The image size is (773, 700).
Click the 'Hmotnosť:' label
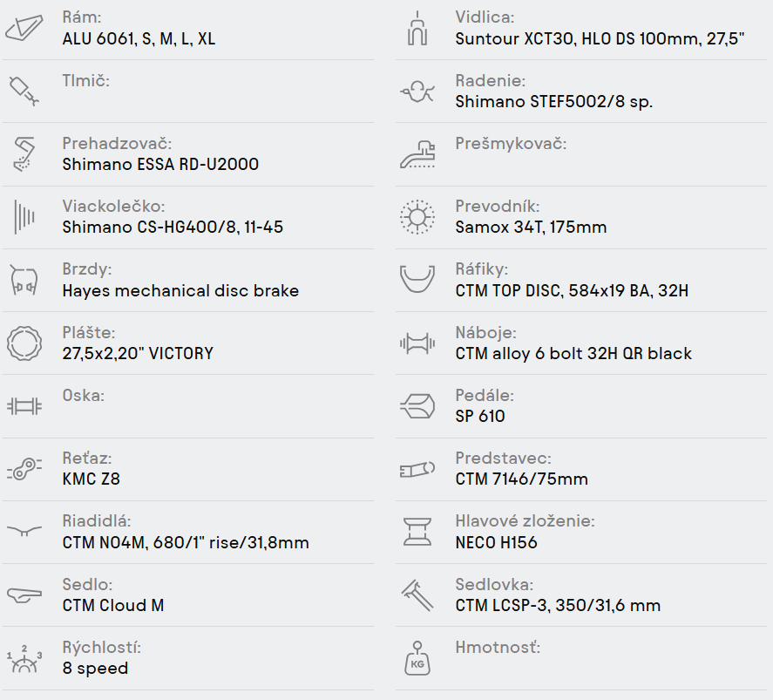[498, 647]
